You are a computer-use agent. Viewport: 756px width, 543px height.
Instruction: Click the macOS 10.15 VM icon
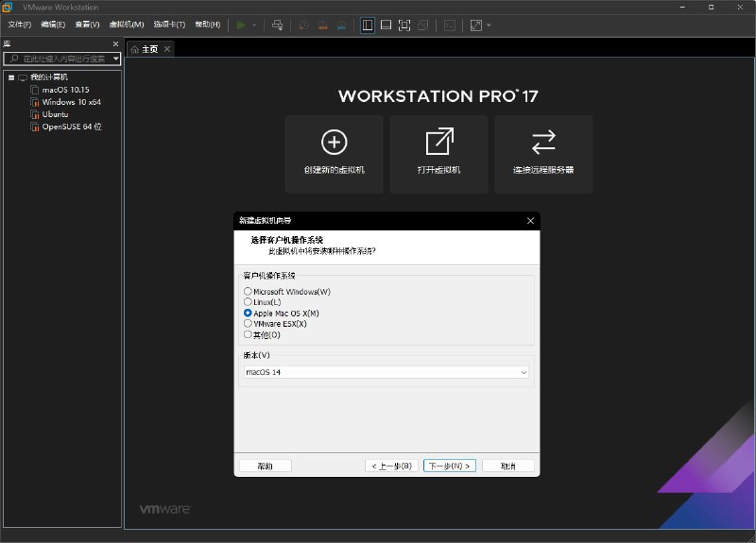point(35,90)
